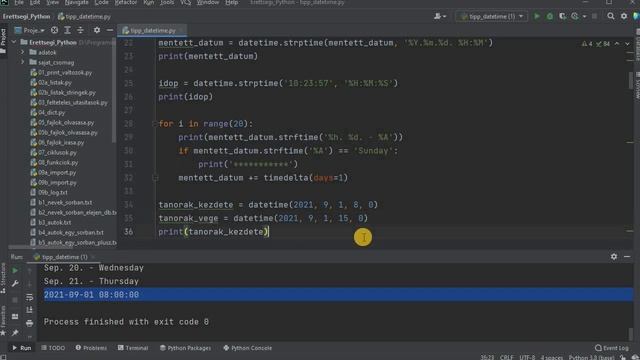Open the Tools menu
Screen dimensions: 640x360
pyautogui.click(x=167, y=2)
